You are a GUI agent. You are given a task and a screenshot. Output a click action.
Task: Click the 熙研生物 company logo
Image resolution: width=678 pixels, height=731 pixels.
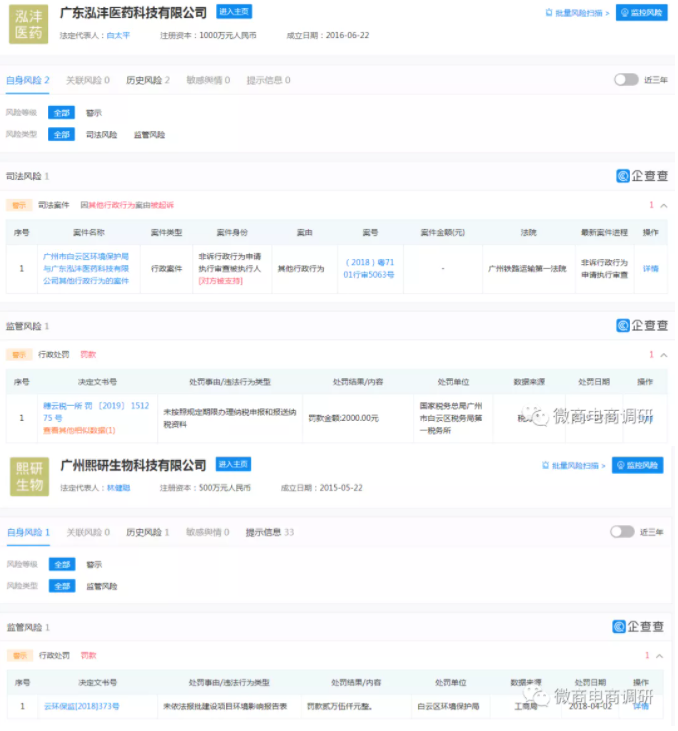(29, 478)
